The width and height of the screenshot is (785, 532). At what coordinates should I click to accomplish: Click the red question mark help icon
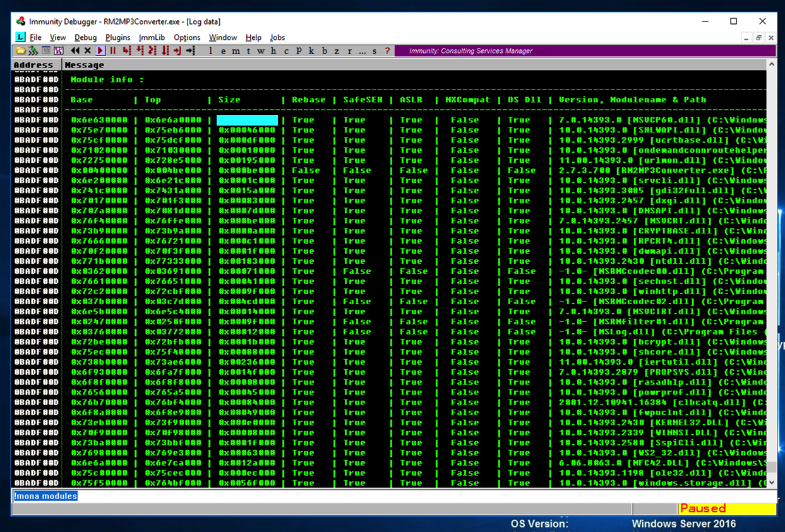(387, 50)
